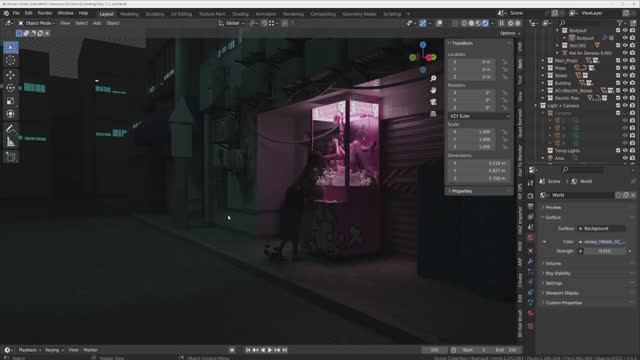Uncheck the Street collection checkbox

(618, 76)
